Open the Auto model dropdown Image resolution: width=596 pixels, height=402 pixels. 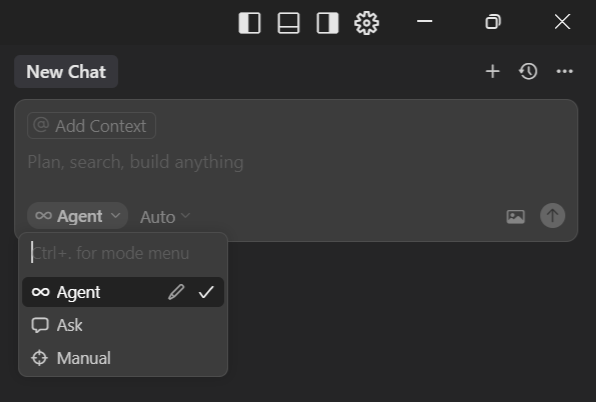[x=165, y=217]
